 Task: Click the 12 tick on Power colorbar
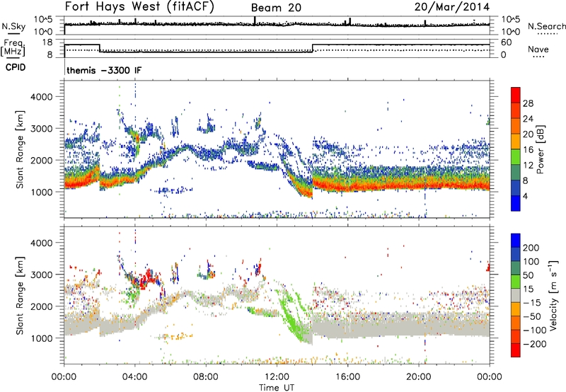(x=528, y=166)
